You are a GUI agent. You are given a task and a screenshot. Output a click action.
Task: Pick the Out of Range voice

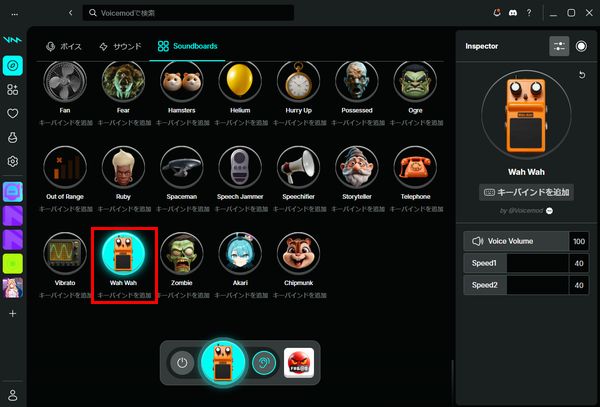pos(65,168)
